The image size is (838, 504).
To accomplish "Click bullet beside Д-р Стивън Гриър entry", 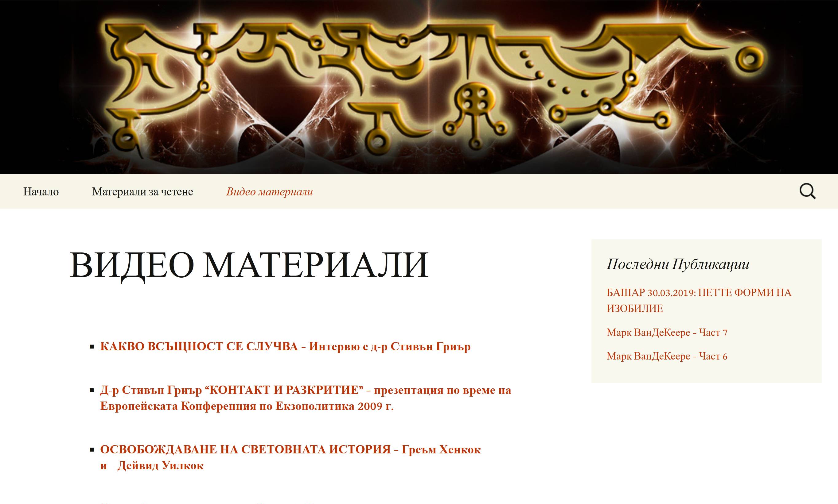I will point(92,391).
